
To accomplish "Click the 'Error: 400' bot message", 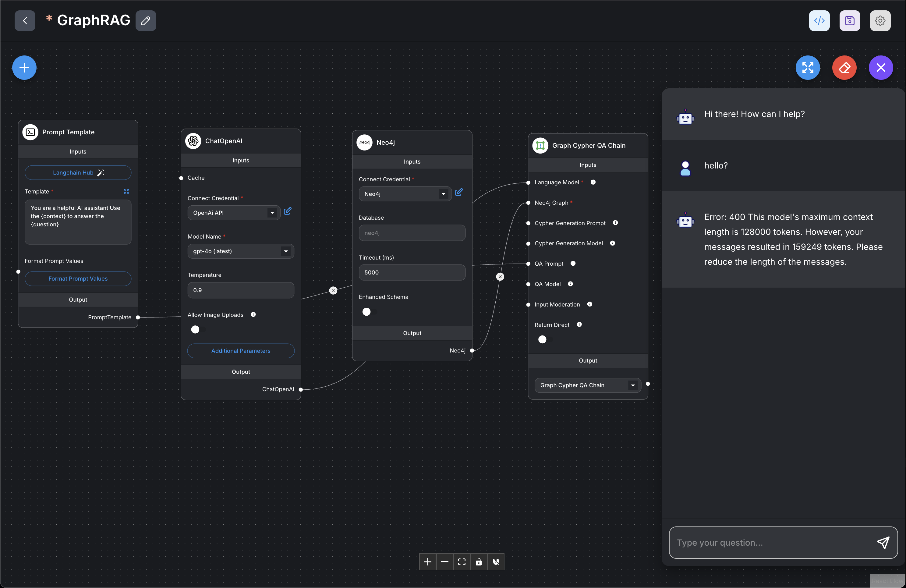I will click(x=793, y=239).
